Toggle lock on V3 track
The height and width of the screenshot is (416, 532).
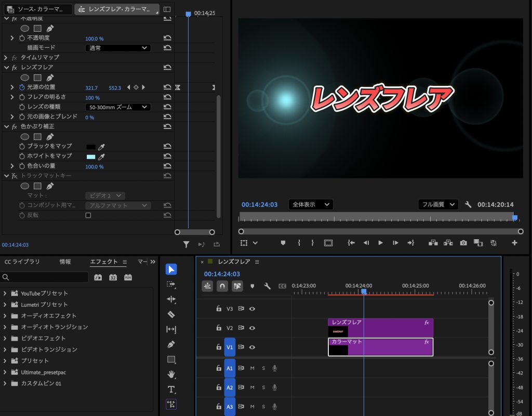(219, 309)
